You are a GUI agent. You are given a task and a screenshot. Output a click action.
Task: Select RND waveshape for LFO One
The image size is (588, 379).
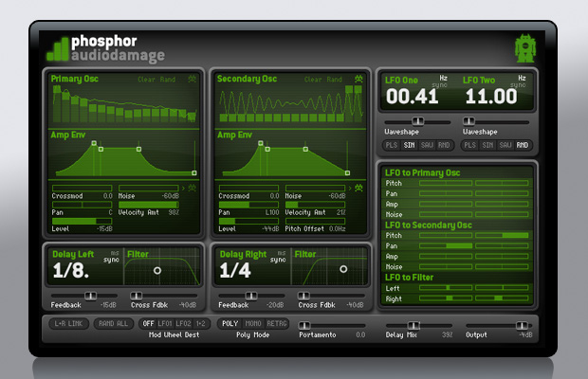coord(444,145)
